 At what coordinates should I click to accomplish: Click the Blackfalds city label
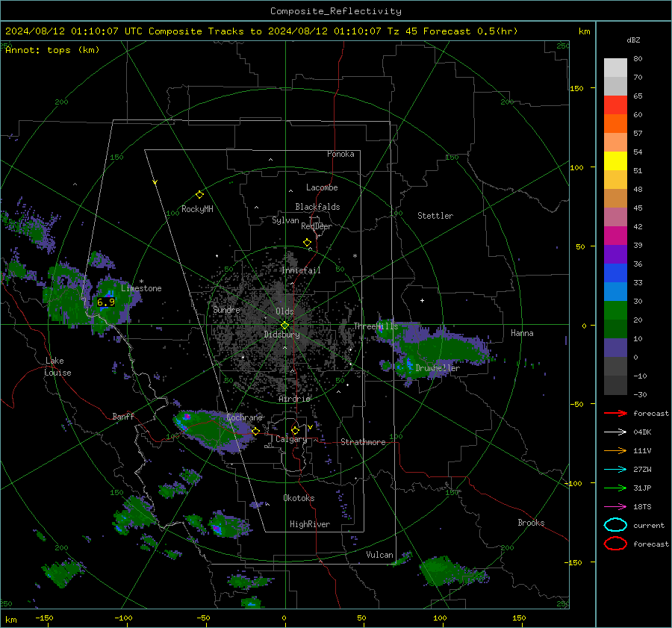point(317,207)
